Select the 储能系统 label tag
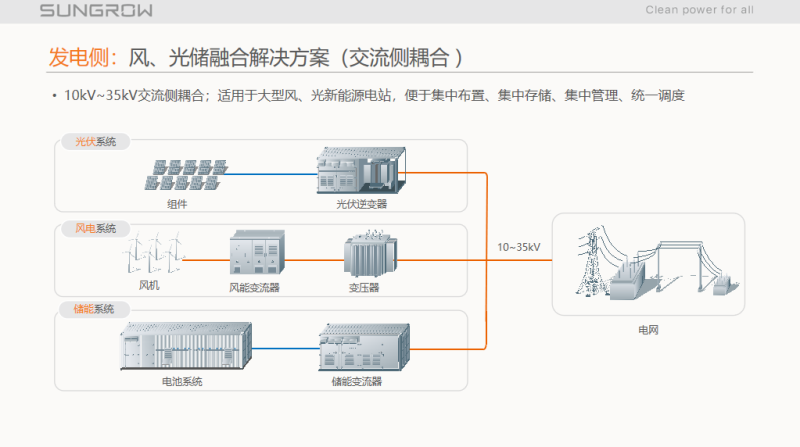The width and height of the screenshot is (800, 447). click(x=94, y=309)
